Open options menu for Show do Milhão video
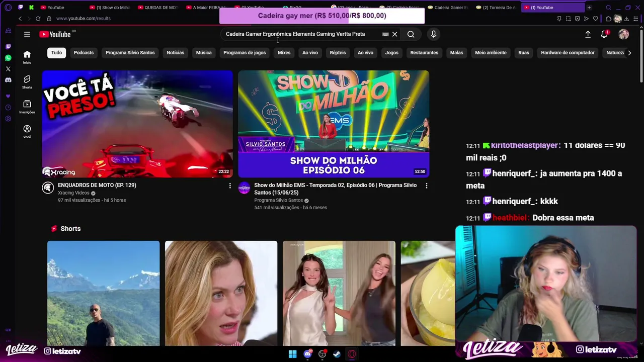Screen dimensions: 644x362 tap(426, 186)
